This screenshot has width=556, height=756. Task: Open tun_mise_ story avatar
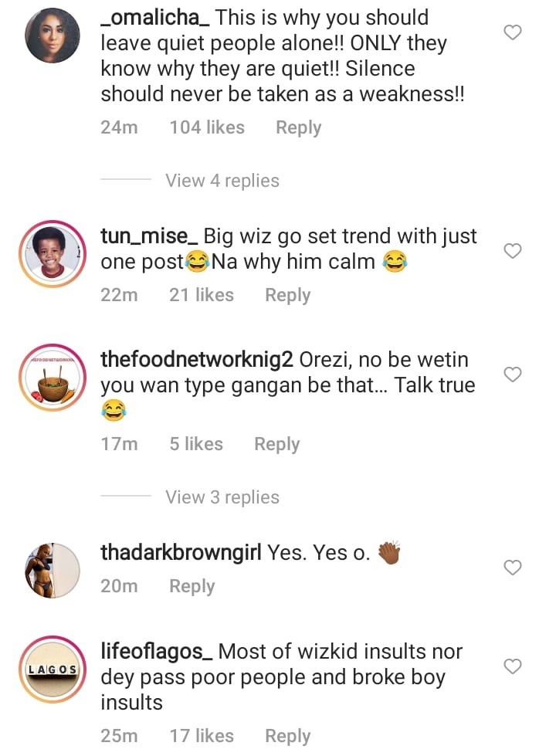(x=53, y=254)
